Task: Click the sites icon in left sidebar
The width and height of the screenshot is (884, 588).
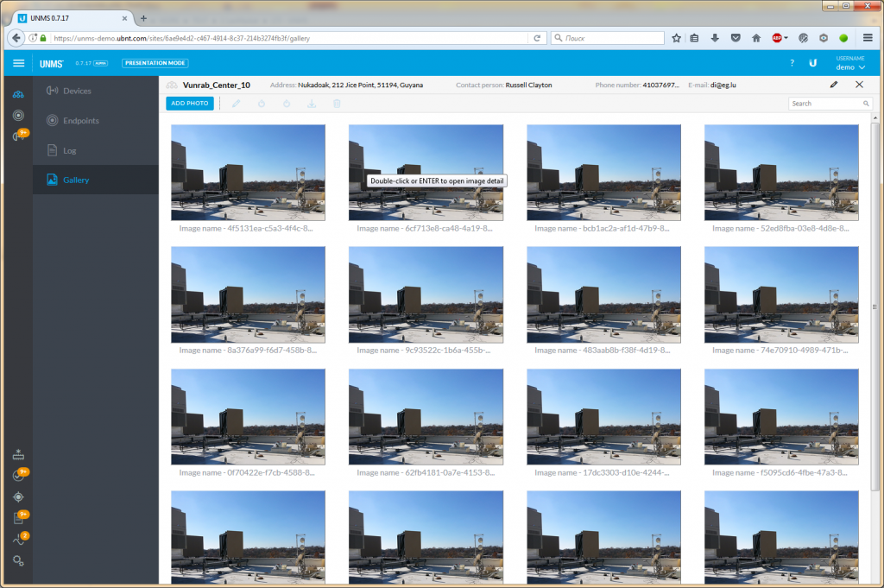Action: point(18,94)
